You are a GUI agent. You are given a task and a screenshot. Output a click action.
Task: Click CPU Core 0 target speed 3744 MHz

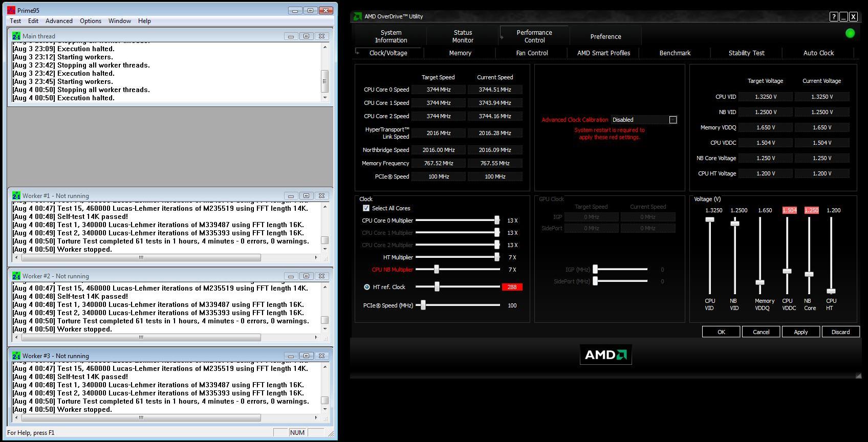point(439,90)
